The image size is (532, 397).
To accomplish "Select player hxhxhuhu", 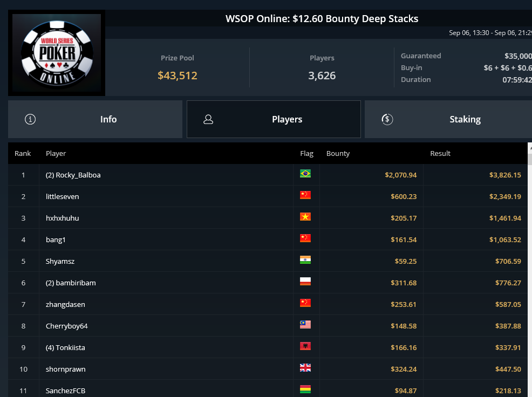I will [63, 218].
